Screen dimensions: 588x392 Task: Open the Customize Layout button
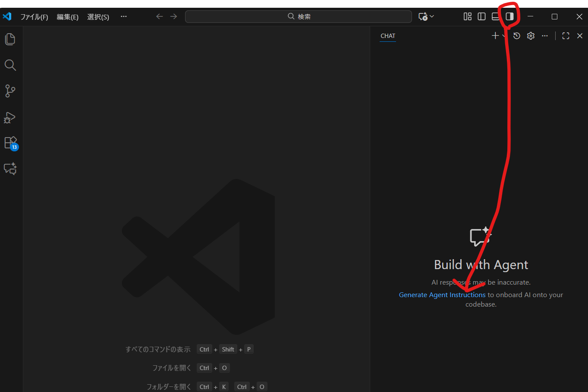click(468, 16)
